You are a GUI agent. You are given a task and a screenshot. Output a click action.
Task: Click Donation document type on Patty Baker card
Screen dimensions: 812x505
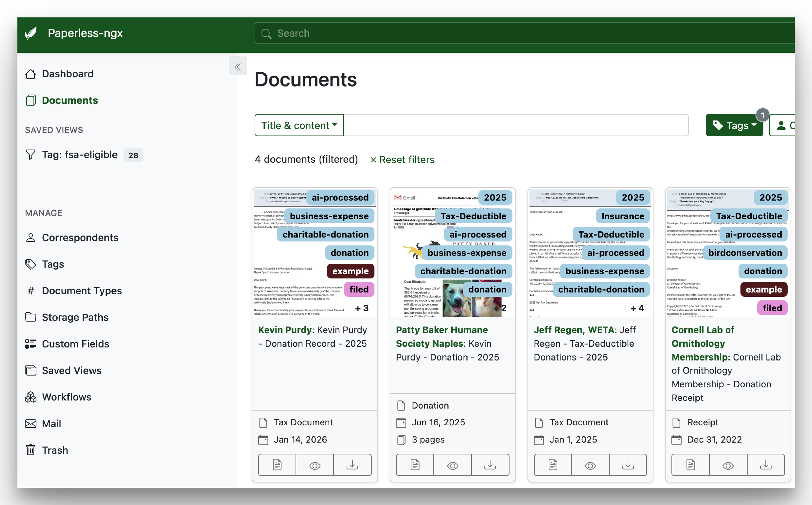pos(430,406)
